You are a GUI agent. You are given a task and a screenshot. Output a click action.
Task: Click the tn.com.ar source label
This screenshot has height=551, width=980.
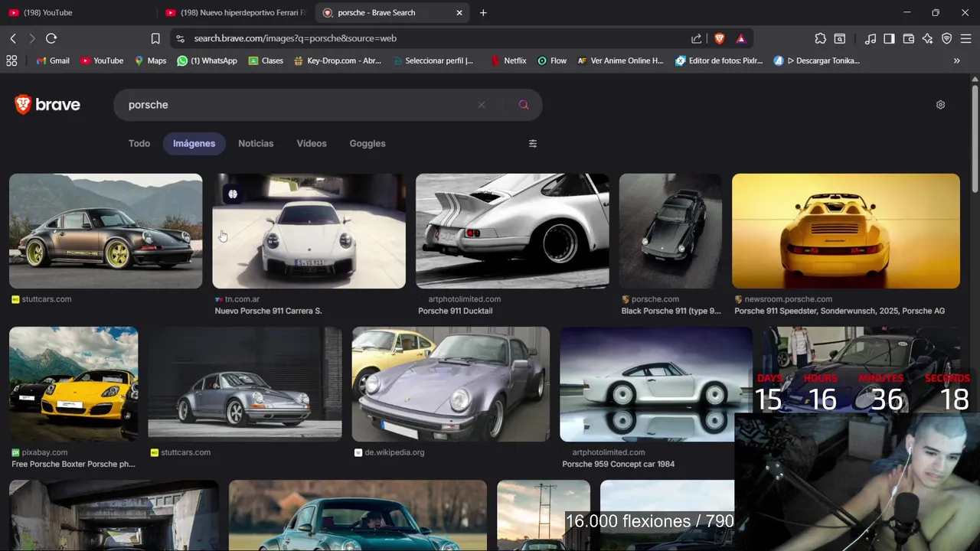[242, 299]
